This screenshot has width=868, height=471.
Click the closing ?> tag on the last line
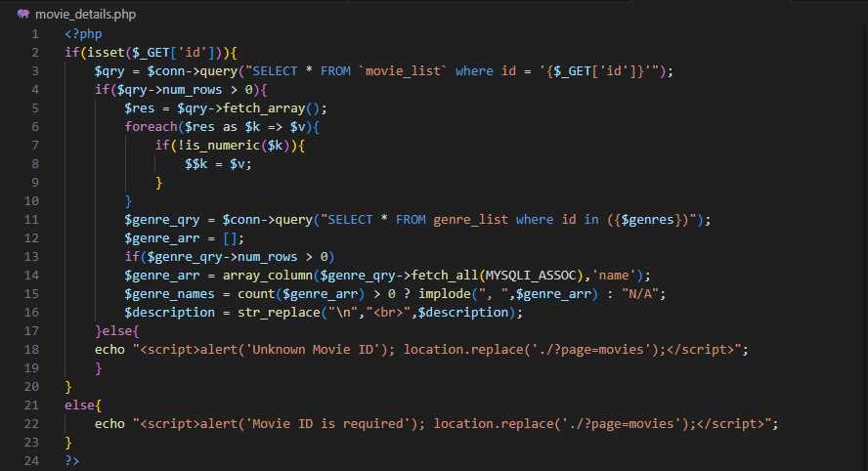click(72, 460)
